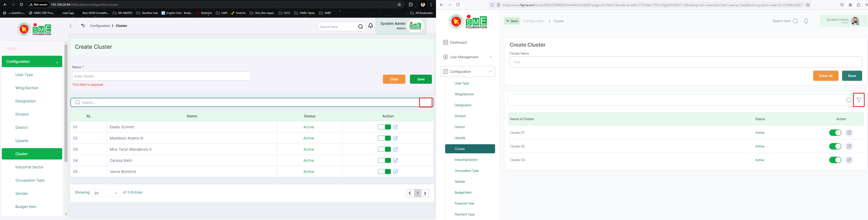Select Occupation Type in Figma sidebar
Image resolution: width=868 pixels, height=220 pixels.
[467, 171]
